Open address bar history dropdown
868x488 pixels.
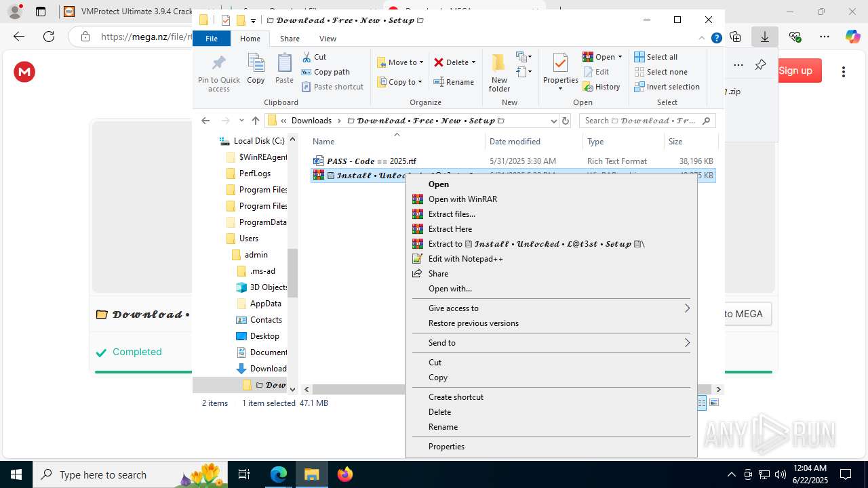pyautogui.click(x=553, y=121)
